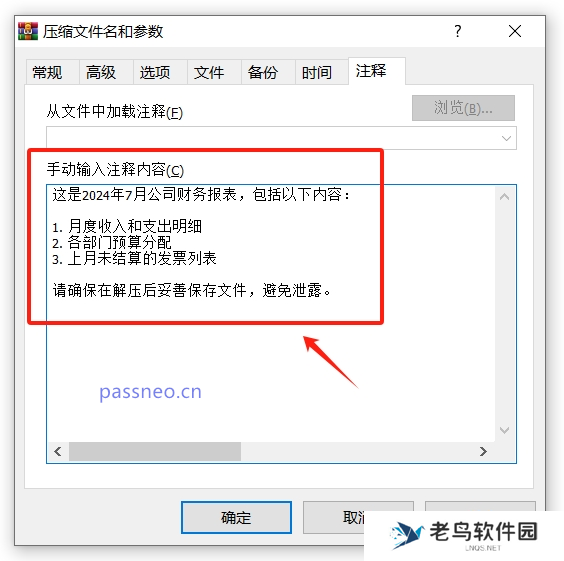Select the 选项 tab
The height and width of the screenshot is (561, 564).
[x=155, y=72]
